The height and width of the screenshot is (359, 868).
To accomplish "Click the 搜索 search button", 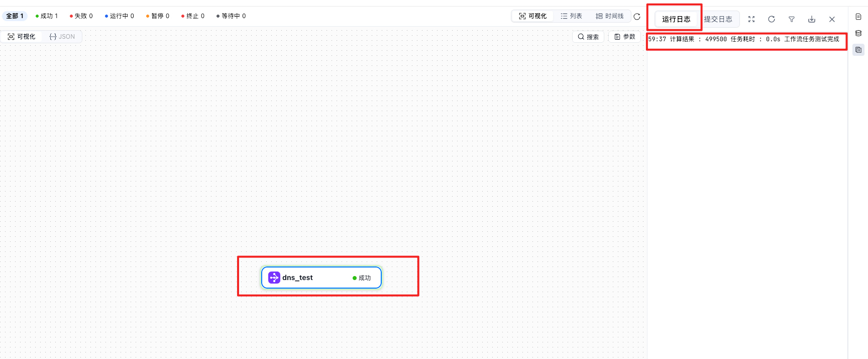I will [588, 37].
